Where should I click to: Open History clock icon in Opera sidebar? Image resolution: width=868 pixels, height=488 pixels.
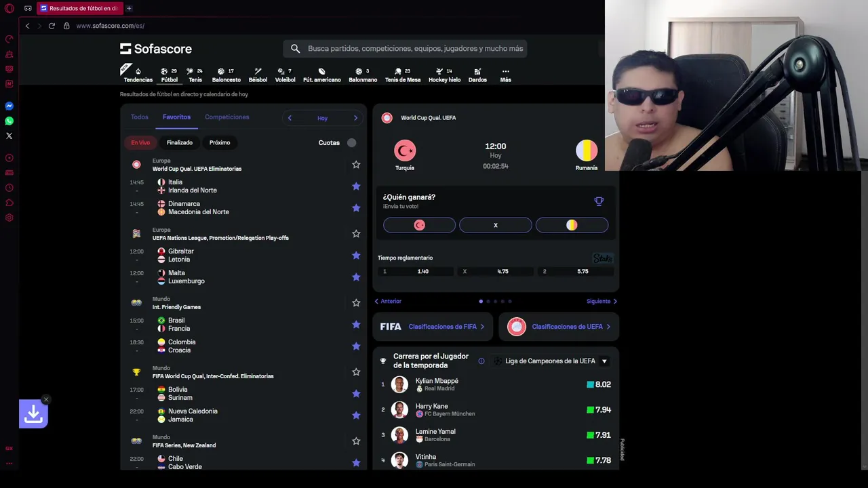[9, 188]
